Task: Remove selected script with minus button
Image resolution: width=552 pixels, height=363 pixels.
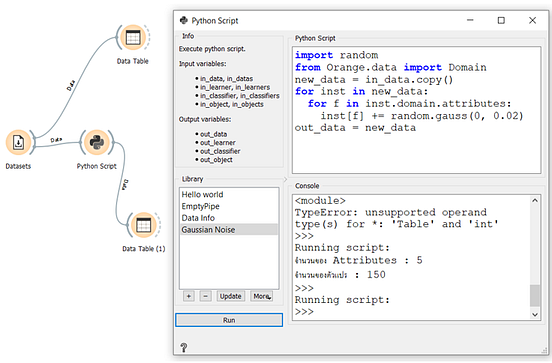Action: 205,296
